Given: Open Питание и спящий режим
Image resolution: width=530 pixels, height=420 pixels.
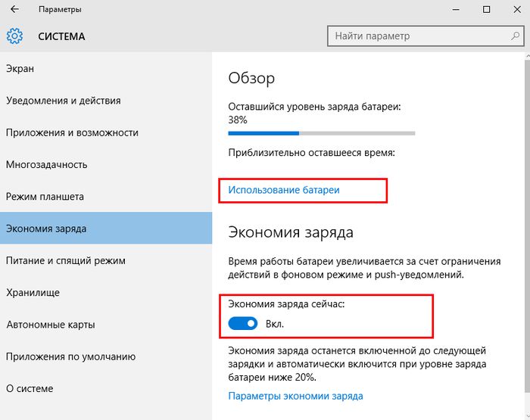Looking at the screenshot, I should 66,260.
